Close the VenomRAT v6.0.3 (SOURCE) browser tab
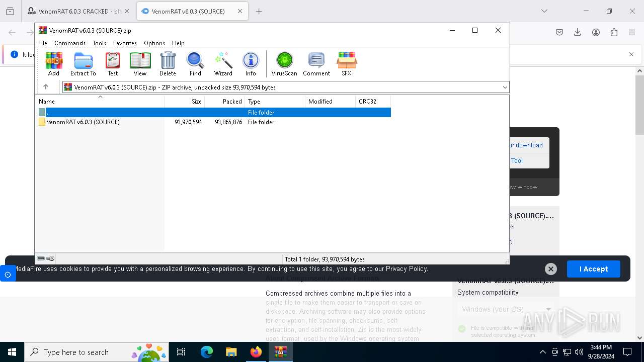 tap(240, 11)
